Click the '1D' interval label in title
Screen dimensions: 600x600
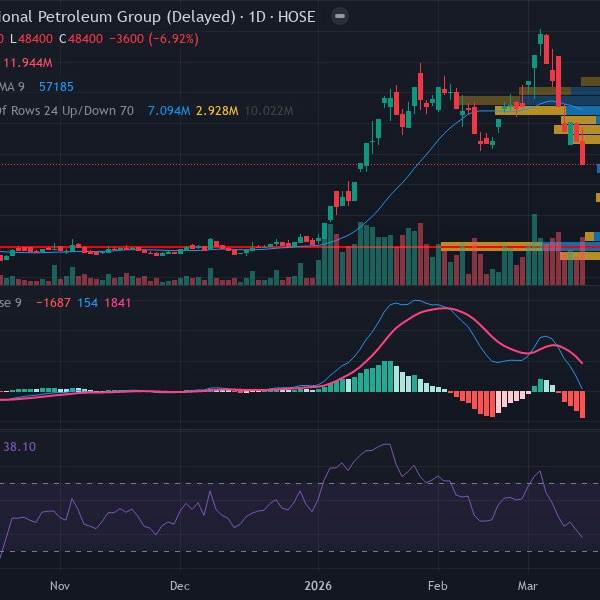pyautogui.click(x=257, y=17)
